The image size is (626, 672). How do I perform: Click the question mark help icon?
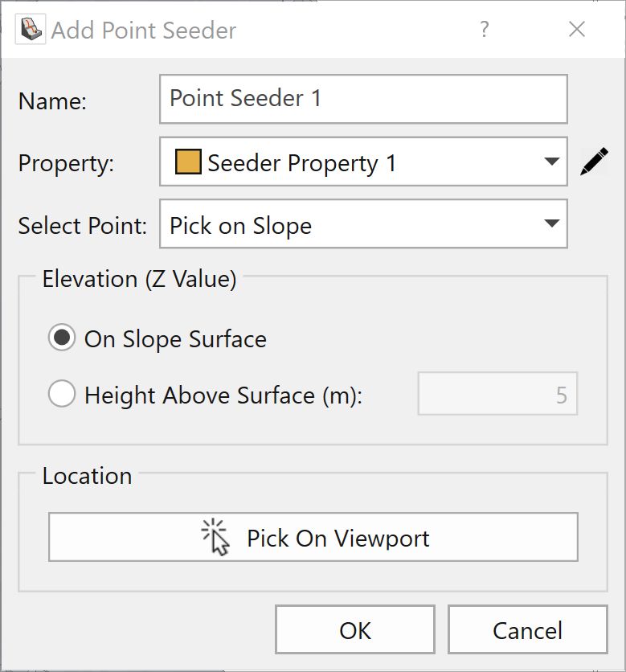[484, 30]
